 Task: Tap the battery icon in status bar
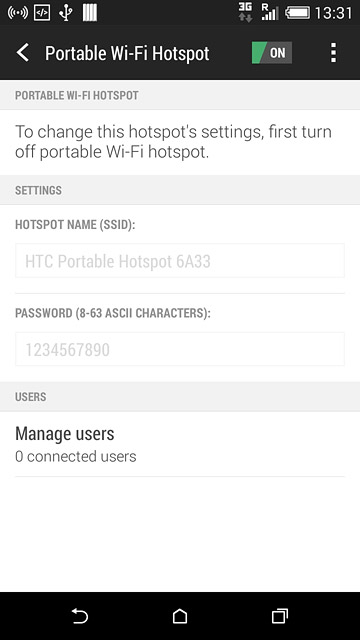coord(297,13)
